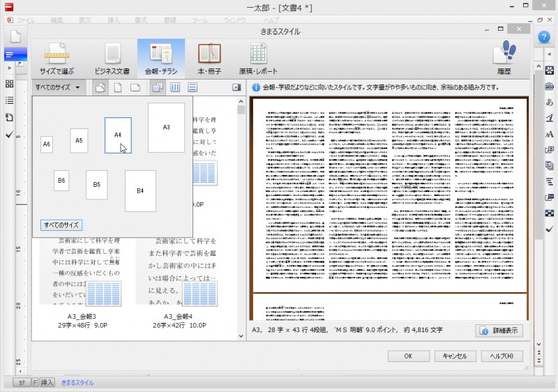The image size is (558, 392).
Task: Choose the 原稿・レポート category
Action: (258, 59)
